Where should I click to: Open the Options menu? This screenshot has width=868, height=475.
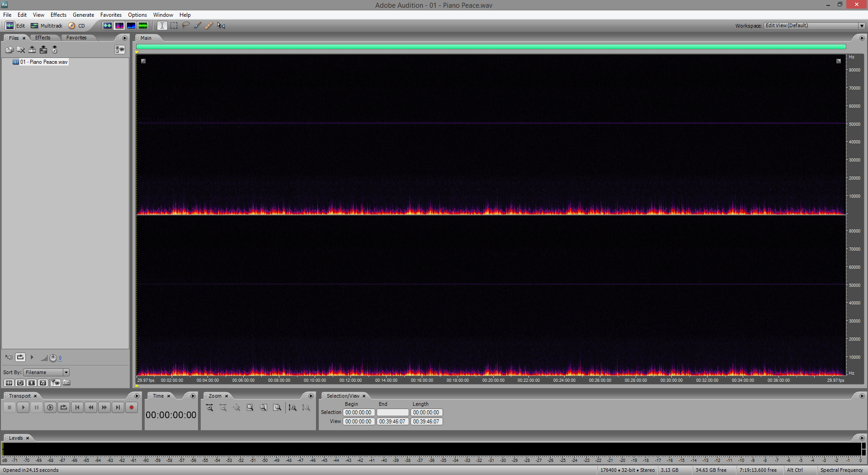pos(137,15)
